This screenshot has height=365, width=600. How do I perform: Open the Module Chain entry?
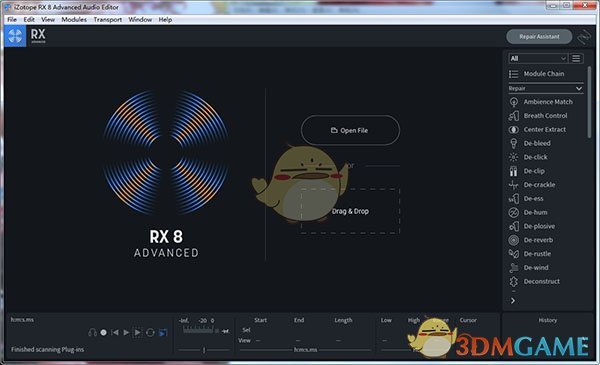pos(544,74)
